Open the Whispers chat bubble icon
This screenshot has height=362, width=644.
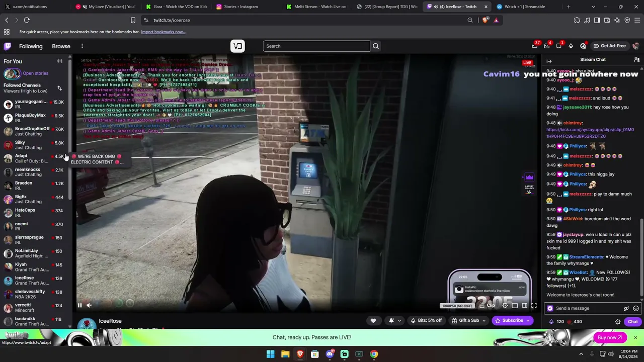coord(559,46)
